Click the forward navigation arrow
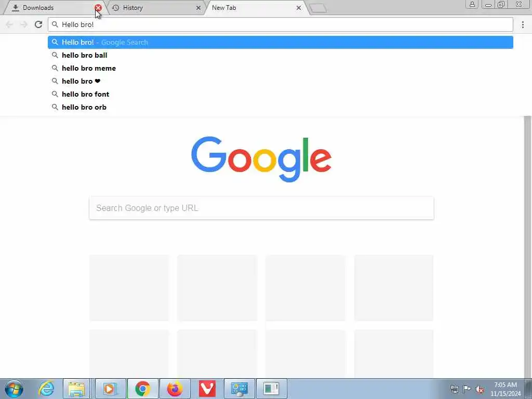 tap(24, 24)
